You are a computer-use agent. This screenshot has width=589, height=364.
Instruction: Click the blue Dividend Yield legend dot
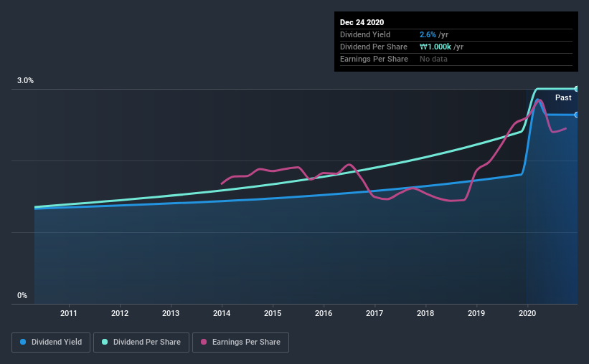point(23,342)
